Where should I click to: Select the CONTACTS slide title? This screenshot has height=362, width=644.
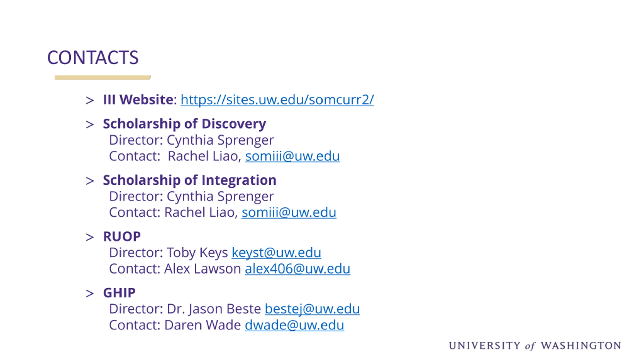[x=93, y=58]
